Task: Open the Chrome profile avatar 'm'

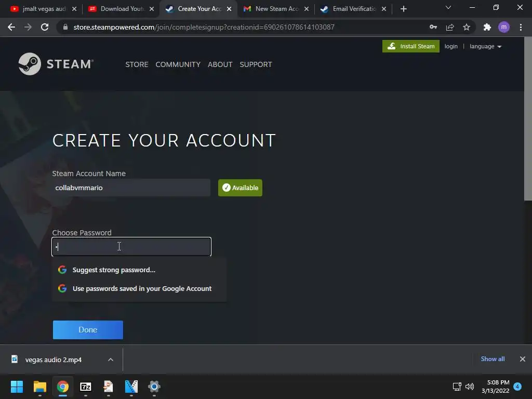Action: coord(504,27)
